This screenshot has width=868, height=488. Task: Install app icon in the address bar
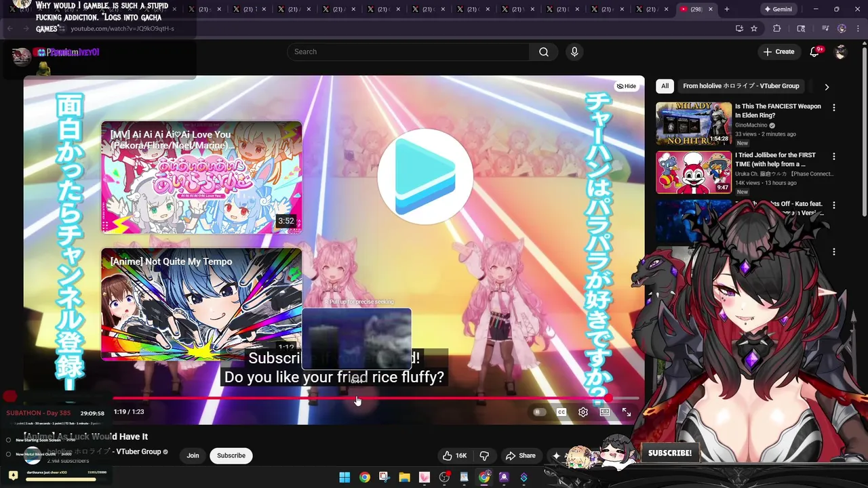pos(739,28)
